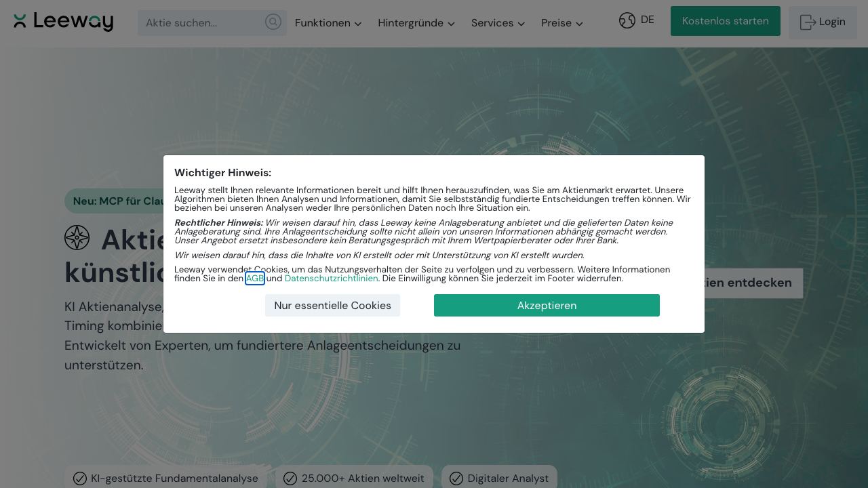The width and height of the screenshot is (868, 488).
Task: Expand the Services chevron arrow
Action: pyautogui.click(x=521, y=24)
